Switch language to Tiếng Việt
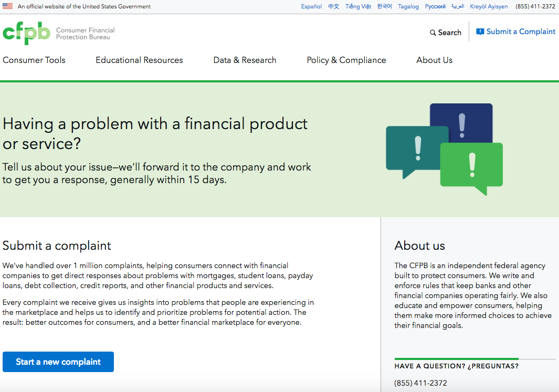Image resolution: width=559 pixels, height=392 pixels. coord(358,6)
